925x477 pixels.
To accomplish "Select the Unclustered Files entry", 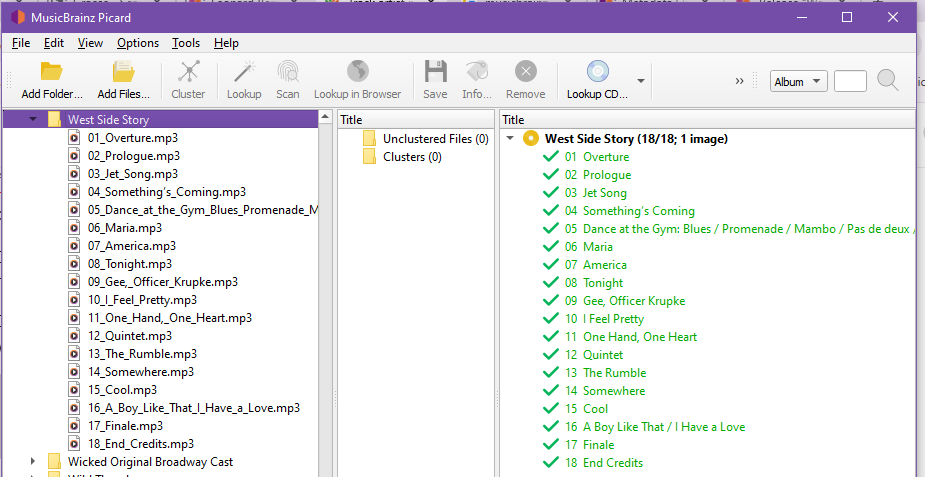I will pyautogui.click(x=435, y=139).
